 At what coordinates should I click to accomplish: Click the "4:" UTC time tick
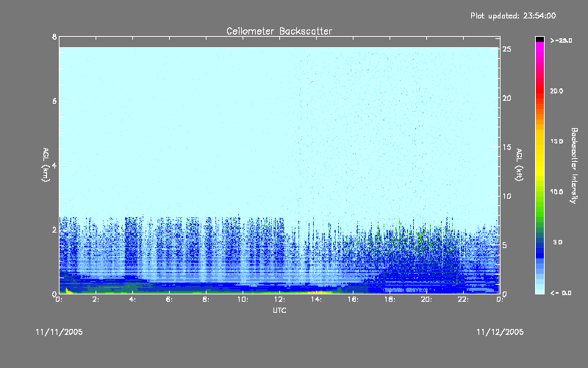pos(132,300)
